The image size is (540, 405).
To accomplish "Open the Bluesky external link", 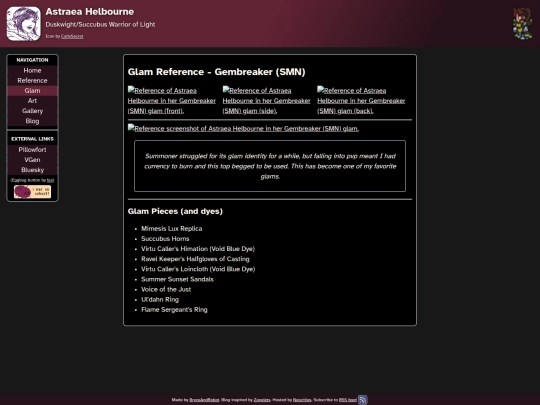I will pyautogui.click(x=32, y=170).
